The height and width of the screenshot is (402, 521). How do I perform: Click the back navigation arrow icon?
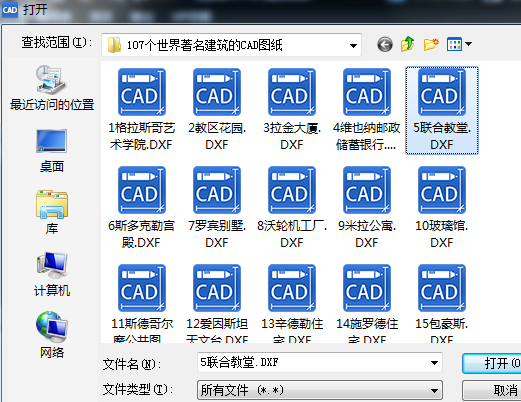coord(385,44)
